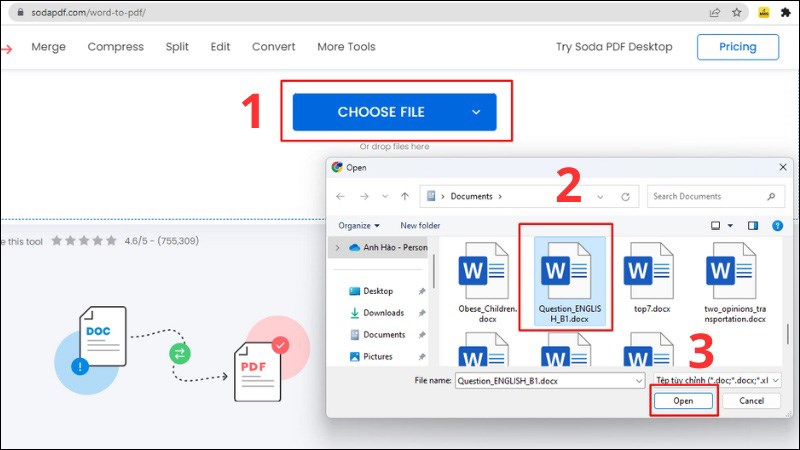The image size is (800, 450).
Task: Open the More Tools menu
Action: (344, 47)
